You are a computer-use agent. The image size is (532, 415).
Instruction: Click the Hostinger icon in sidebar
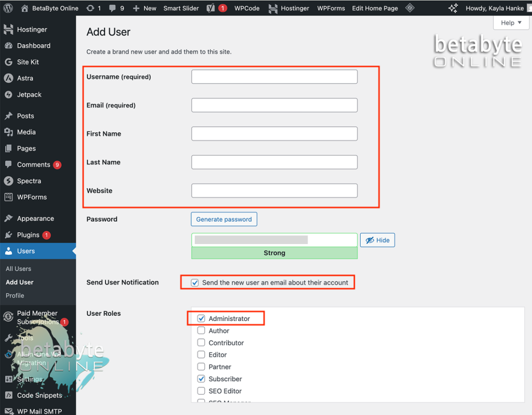(8, 30)
